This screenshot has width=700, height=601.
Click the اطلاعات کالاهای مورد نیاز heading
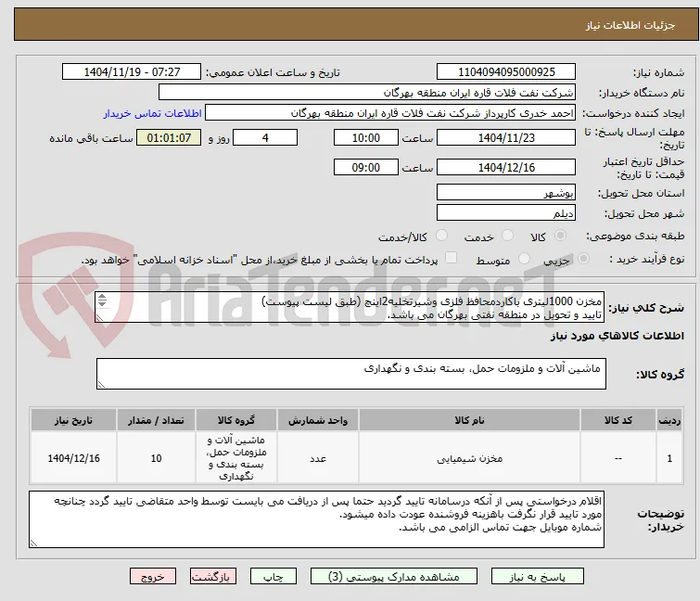point(617,336)
